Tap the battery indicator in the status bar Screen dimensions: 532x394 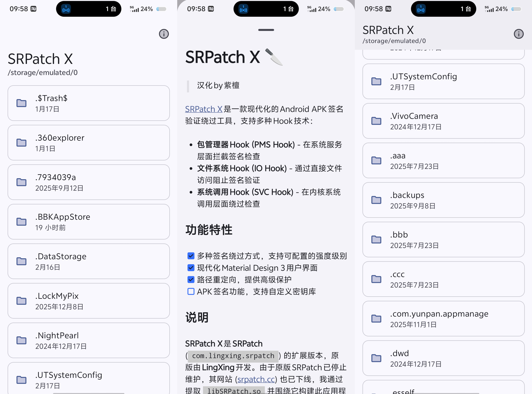click(x=161, y=9)
